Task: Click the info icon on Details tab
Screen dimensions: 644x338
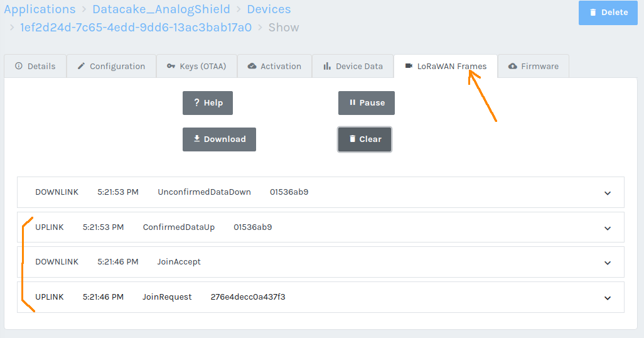Action: coord(19,66)
